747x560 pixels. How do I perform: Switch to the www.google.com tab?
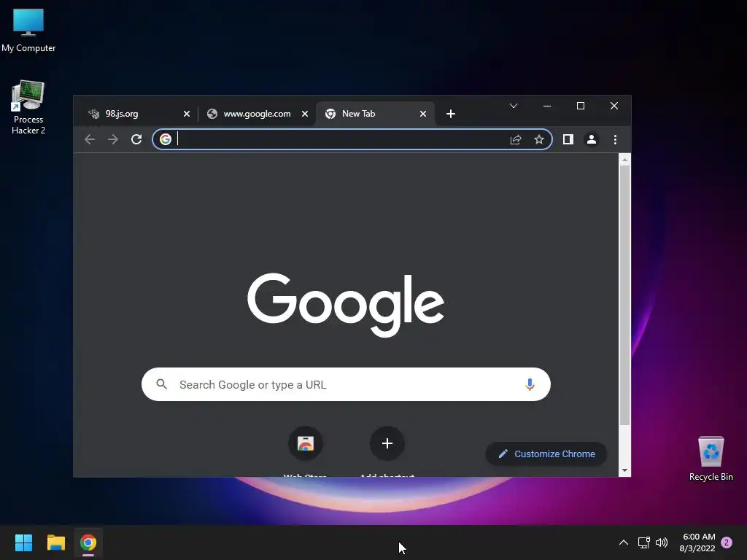tap(258, 114)
